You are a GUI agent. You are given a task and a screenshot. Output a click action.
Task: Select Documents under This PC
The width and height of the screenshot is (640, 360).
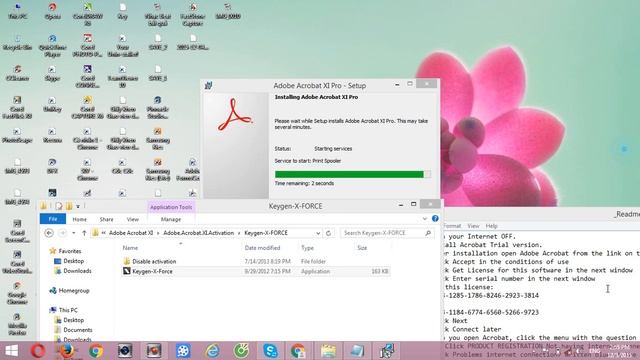pos(78,330)
